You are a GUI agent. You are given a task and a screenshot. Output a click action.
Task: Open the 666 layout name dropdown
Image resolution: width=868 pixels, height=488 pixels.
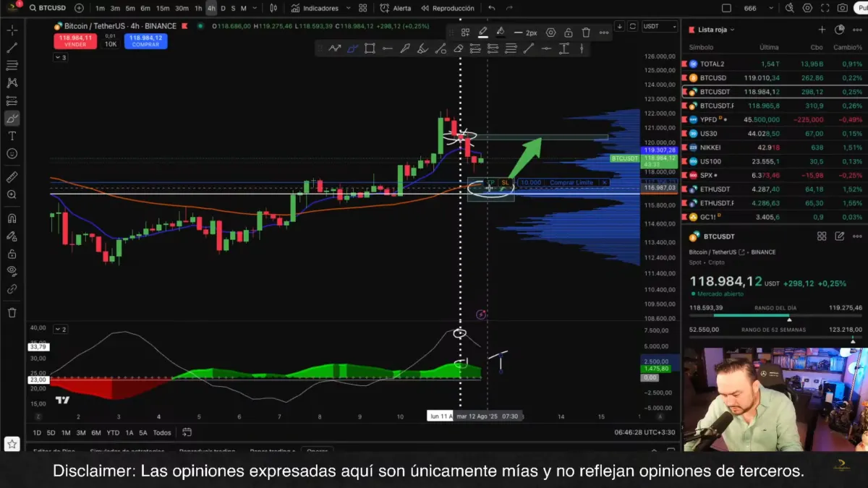(757, 8)
